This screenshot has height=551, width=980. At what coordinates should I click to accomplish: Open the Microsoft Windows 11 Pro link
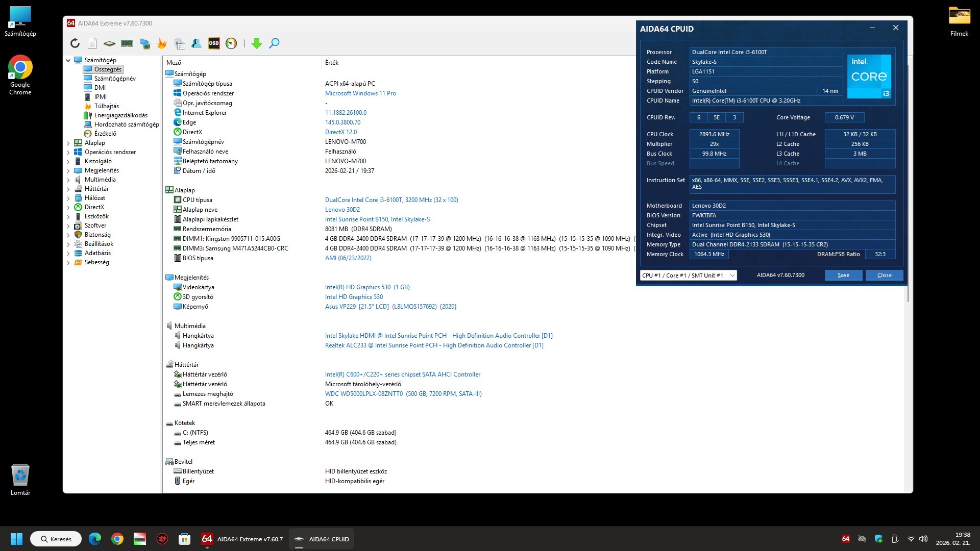tap(360, 93)
